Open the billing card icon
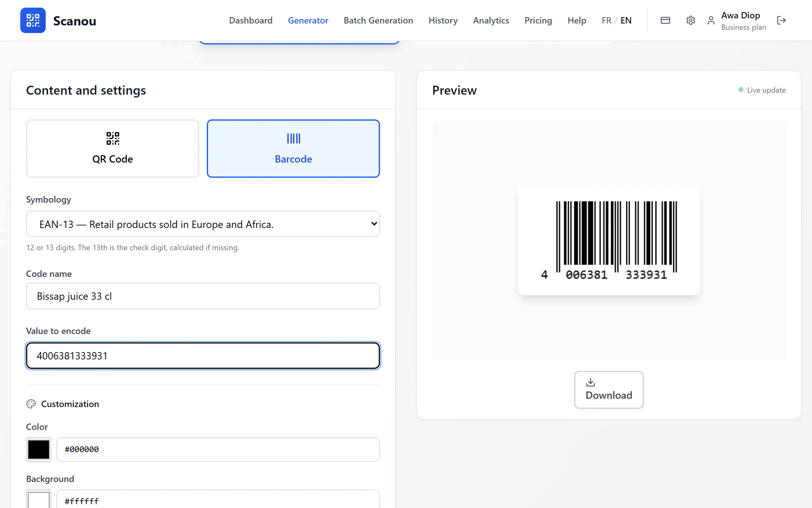 [x=665, y=20]
